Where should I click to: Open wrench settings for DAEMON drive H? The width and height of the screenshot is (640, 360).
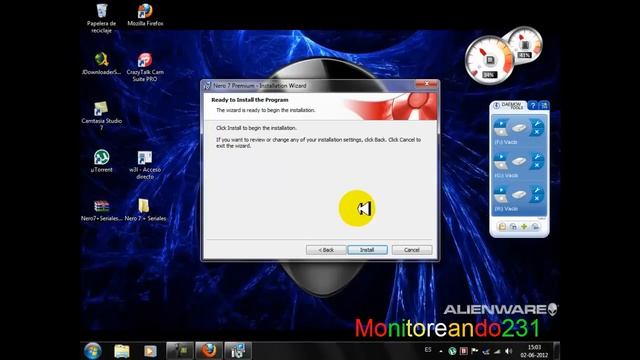click(x=537, y=190)
